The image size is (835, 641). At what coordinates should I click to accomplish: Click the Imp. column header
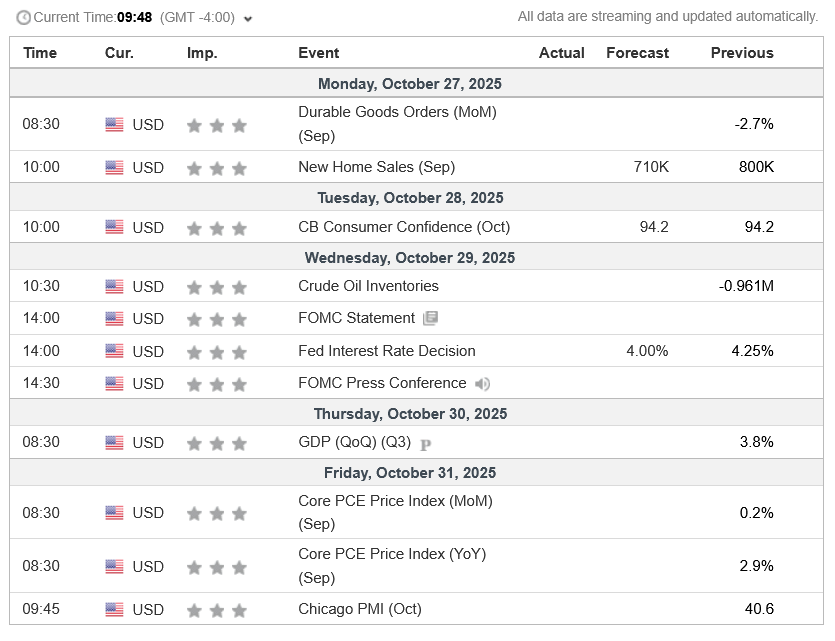pos(202,53)
